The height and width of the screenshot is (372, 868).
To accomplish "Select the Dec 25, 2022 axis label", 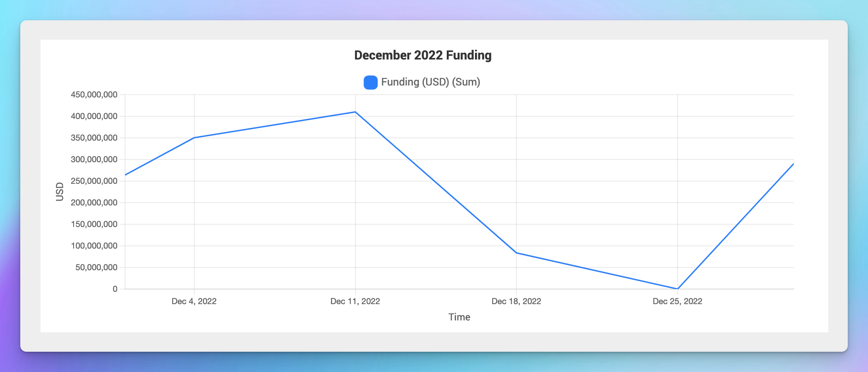I will (677, 301).
